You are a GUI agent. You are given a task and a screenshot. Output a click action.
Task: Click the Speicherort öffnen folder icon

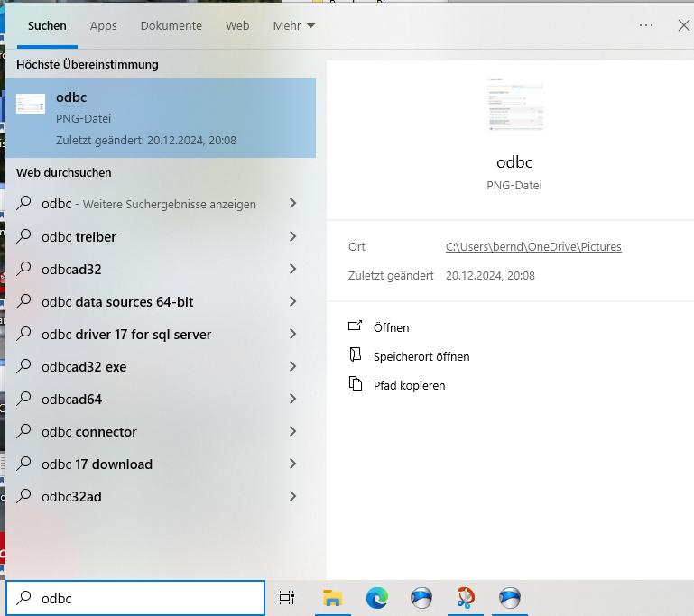click(x=356, y=354)
